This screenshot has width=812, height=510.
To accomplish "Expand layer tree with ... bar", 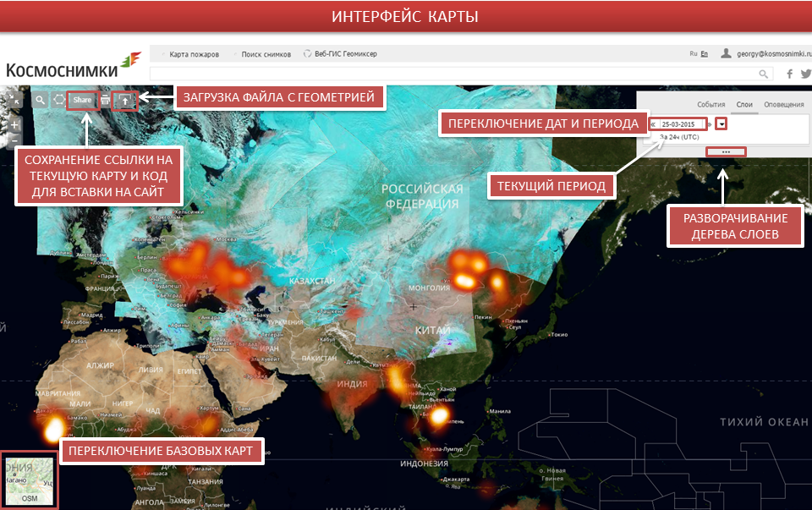I will [x=726, y=151].
